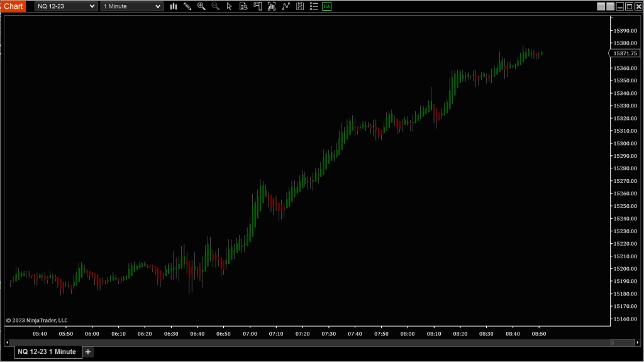Screen dimensions: 644x362
Task: Click the horizontal scrollbar right arrow
Action: [620, 343]
